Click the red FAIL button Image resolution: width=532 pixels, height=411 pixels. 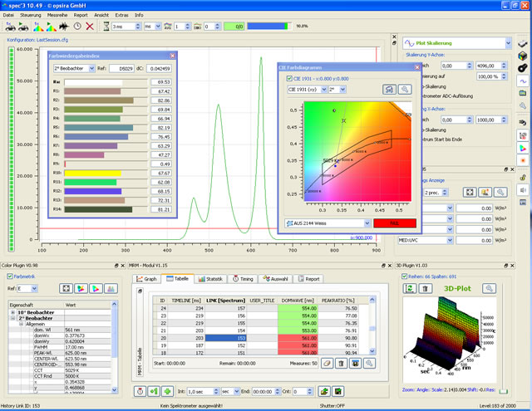(395, 223)
